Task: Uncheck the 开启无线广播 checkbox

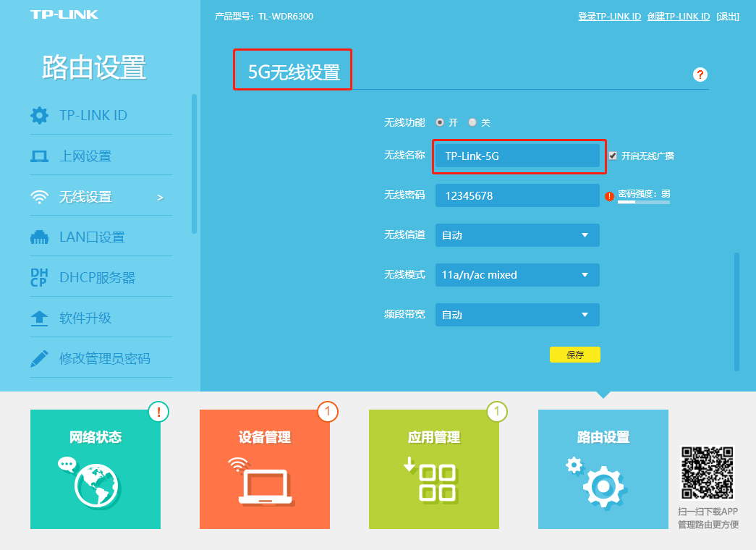Action: 611,155
